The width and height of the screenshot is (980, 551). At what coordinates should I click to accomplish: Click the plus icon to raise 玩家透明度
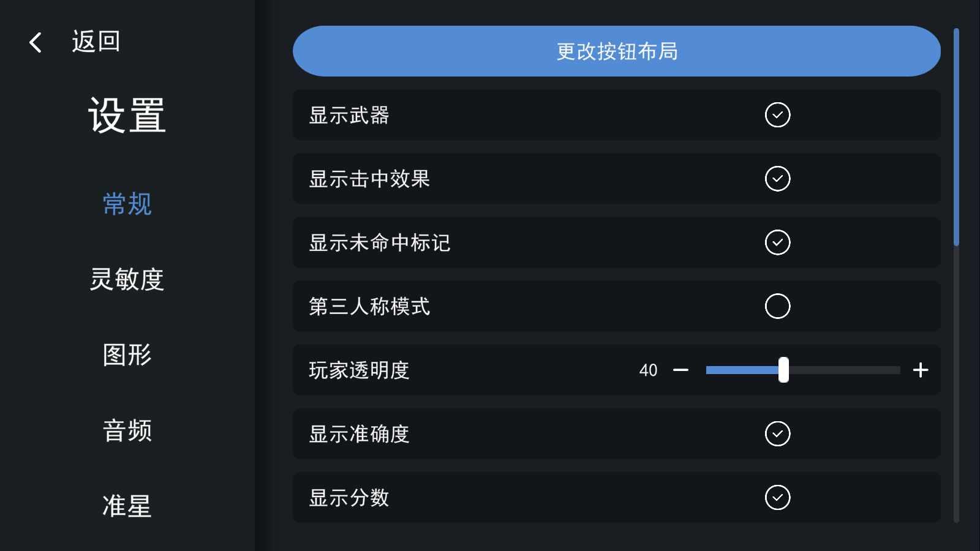920,370
